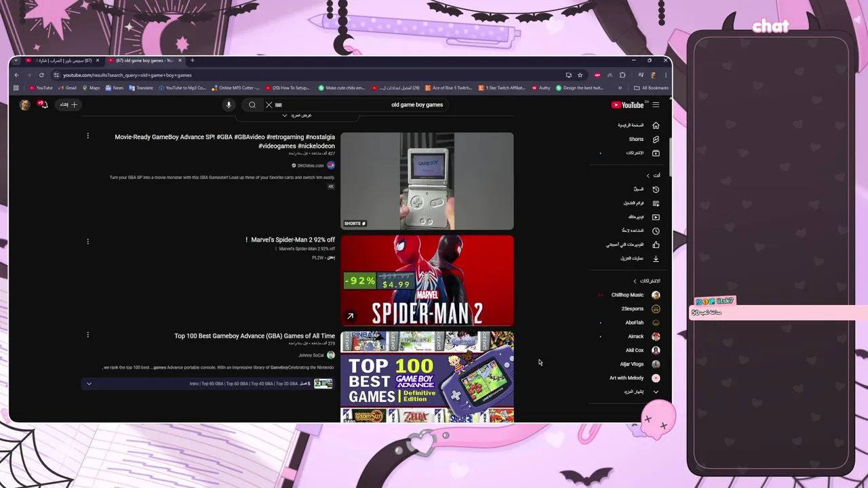Click the YouTube logo
The width and height of the screenshot is (868, 488).
pos(628,105)
